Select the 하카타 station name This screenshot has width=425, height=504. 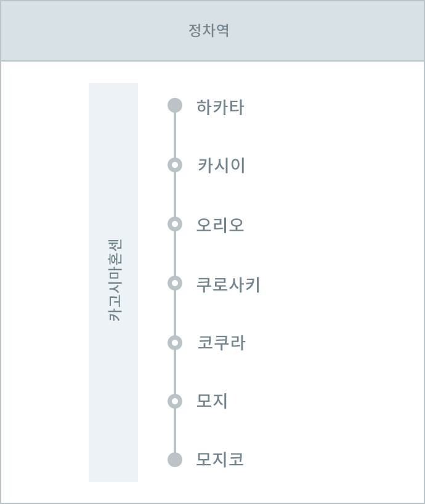point(221,106)
